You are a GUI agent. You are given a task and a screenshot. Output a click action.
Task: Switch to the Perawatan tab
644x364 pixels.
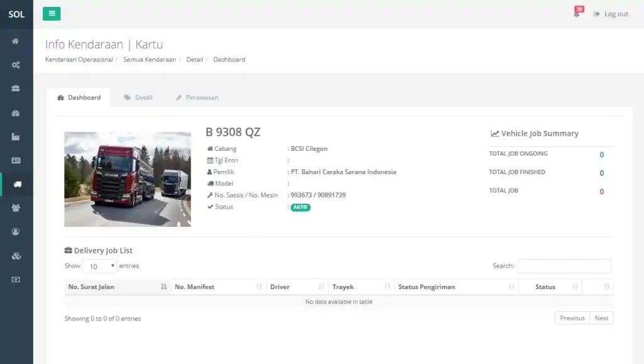coord(197,97)
